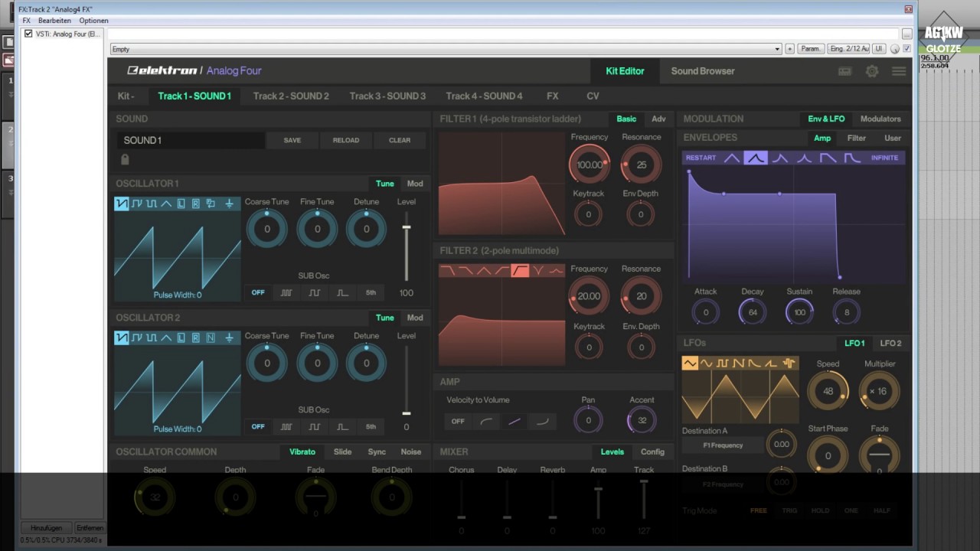Open LFO Destination A F1 Frequency selector
This screenshot has height=551, width=980.
tap(723, 445)
